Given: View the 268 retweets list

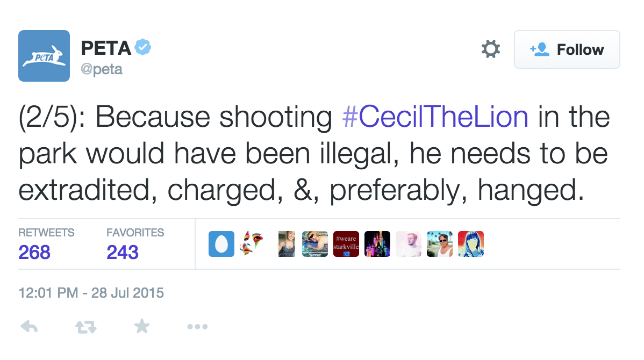Looking at the screenshot, I should pos(34,251).
